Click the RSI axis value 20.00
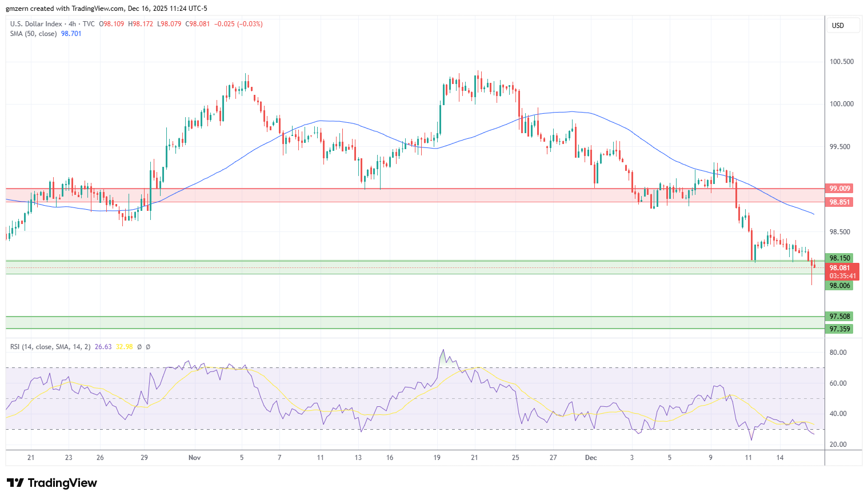 (x=838, y=445)
